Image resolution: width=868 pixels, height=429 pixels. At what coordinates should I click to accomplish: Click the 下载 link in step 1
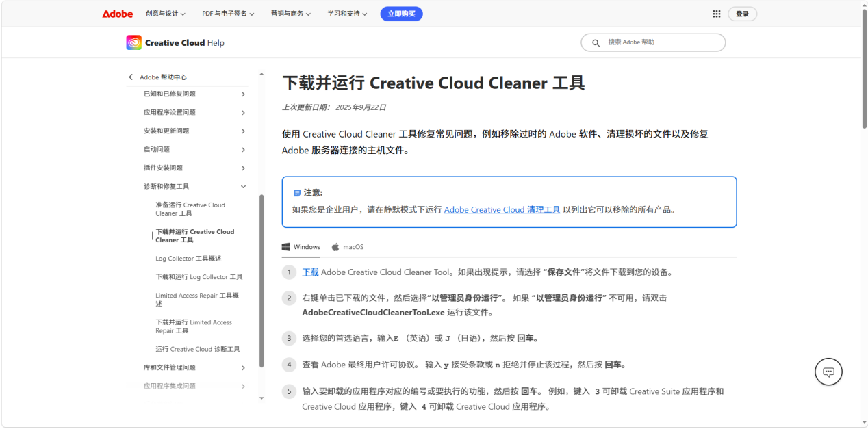coord(310,272)
